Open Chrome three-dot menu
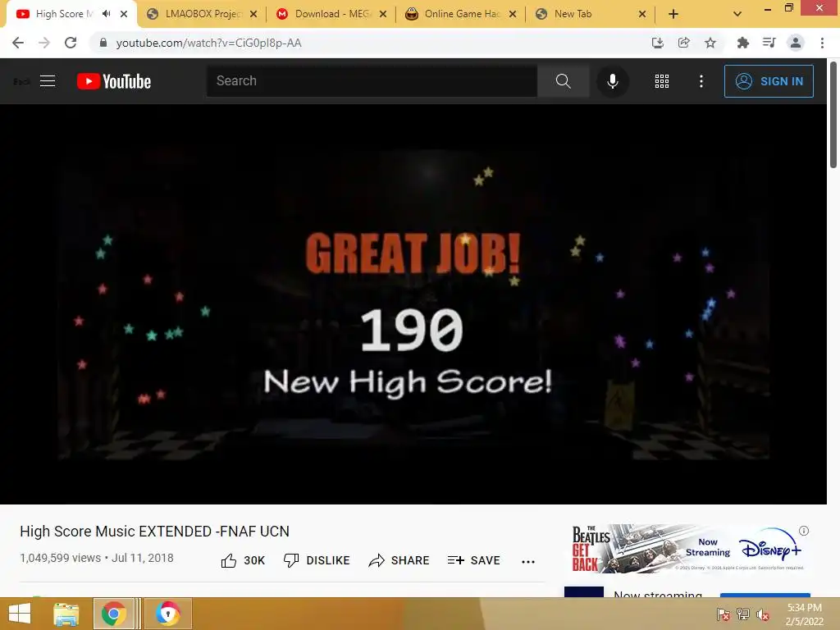Screen dimensions: 840x630 coord(822,43)
